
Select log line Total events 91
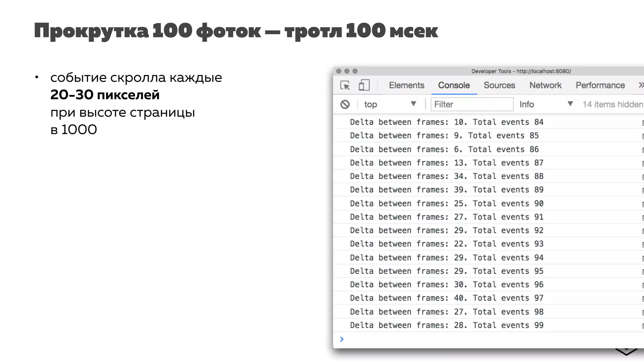pos(488,217)
